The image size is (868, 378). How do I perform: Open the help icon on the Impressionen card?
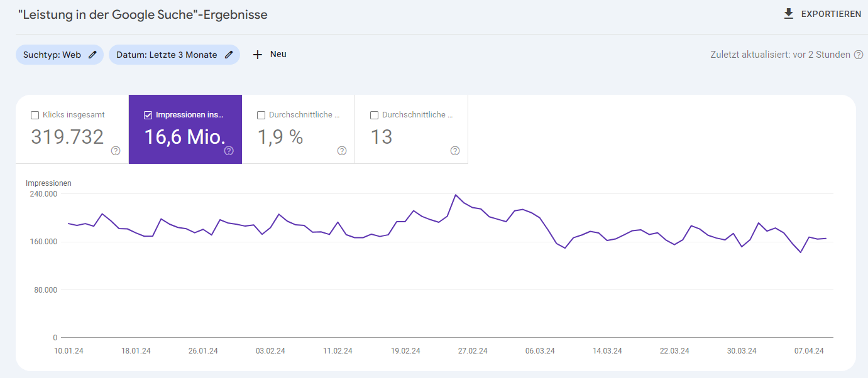pos(229,151)
